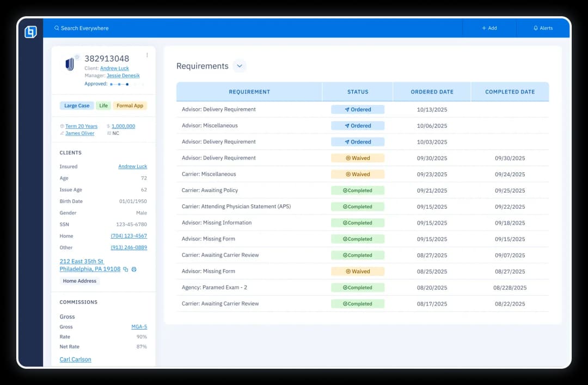588x385 pixels.
Task: Click the Requirement column header
Action: [x=249, y=92]
